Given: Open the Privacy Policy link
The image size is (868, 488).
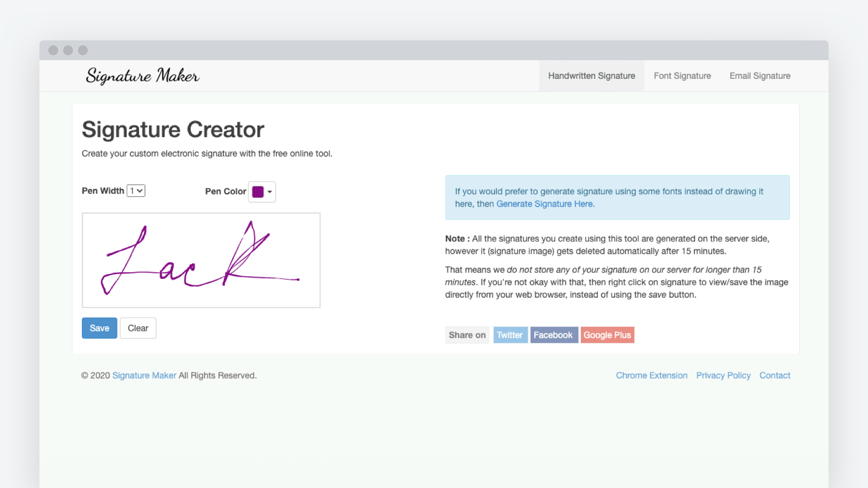Looking at the screenshot, I should (723, 376).
